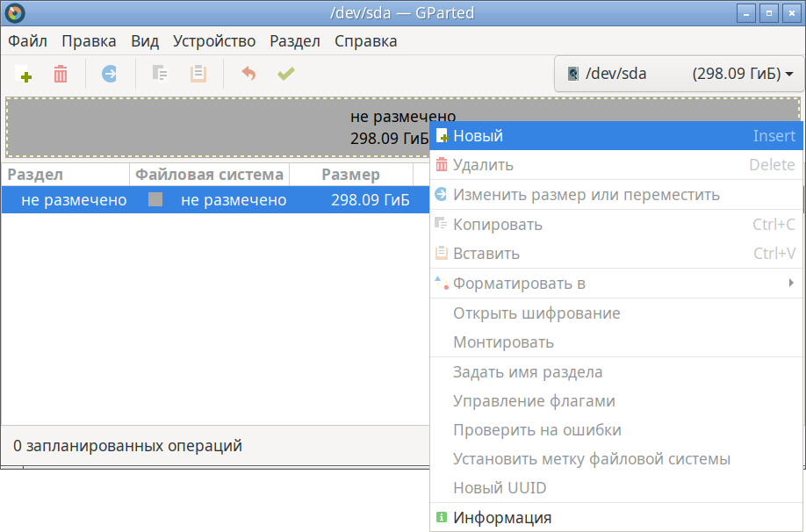
Task: Maximize the GParted window
Action: [769, 13]
